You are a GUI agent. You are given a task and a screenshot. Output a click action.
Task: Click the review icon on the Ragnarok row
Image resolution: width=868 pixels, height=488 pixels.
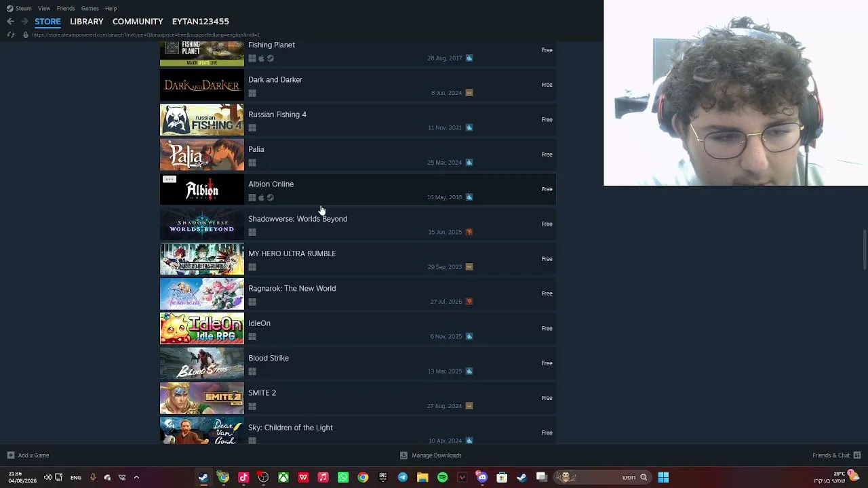coord(469,302)
